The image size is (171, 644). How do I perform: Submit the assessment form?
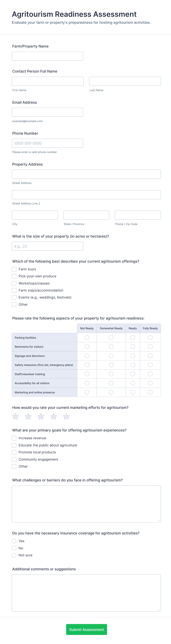click(86, 629)
